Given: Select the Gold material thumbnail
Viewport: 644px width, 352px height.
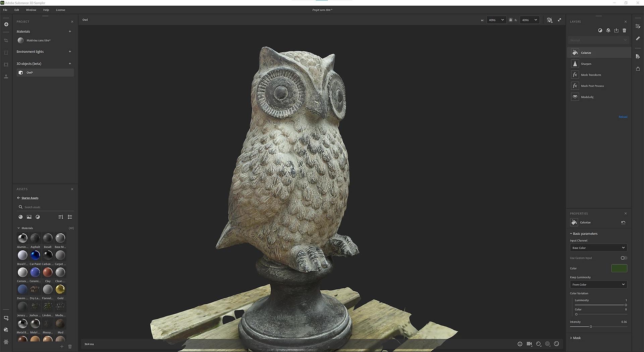Looking at the screenshot, I should 60,289.
